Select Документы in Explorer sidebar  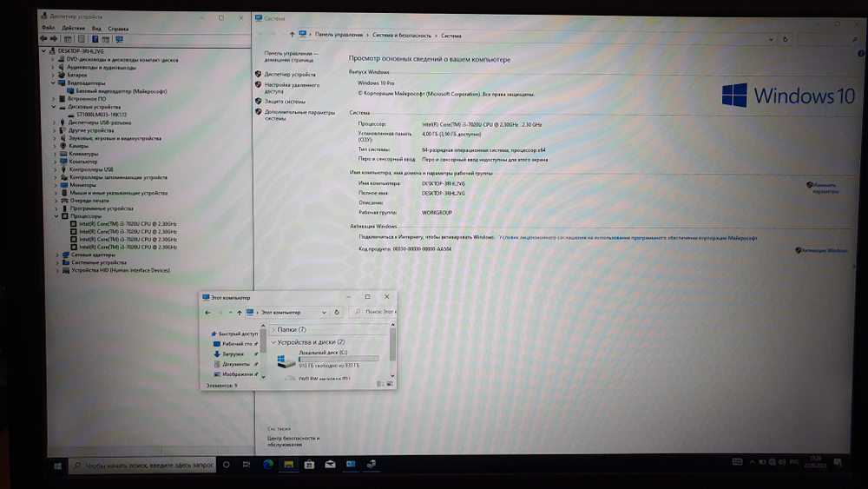[x=236, y=364]
